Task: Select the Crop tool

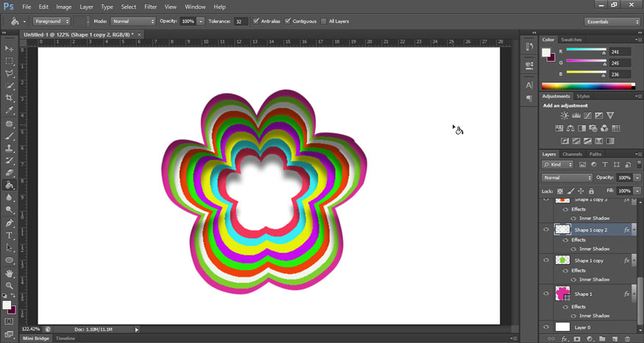Action: [x=10, y=98]
